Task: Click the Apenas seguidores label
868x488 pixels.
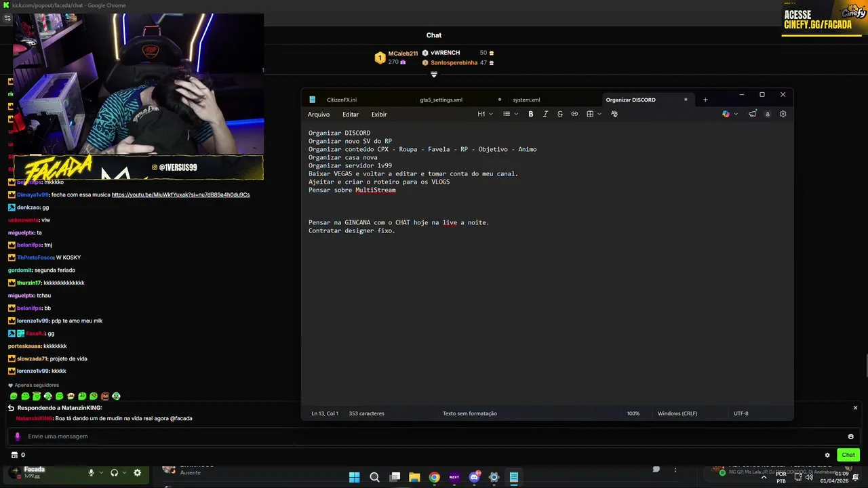Action: pyautogui.click(x=37, y=385)
